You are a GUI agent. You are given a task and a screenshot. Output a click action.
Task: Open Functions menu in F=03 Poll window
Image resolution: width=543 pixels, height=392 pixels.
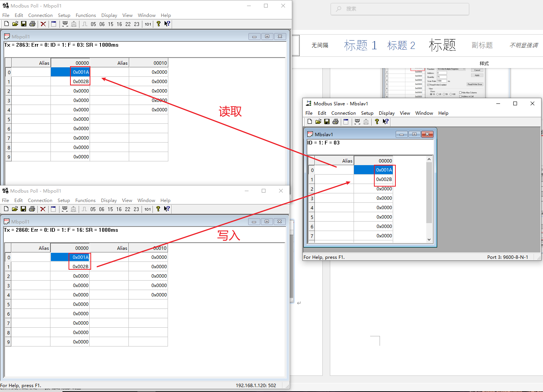pos(86,15)
